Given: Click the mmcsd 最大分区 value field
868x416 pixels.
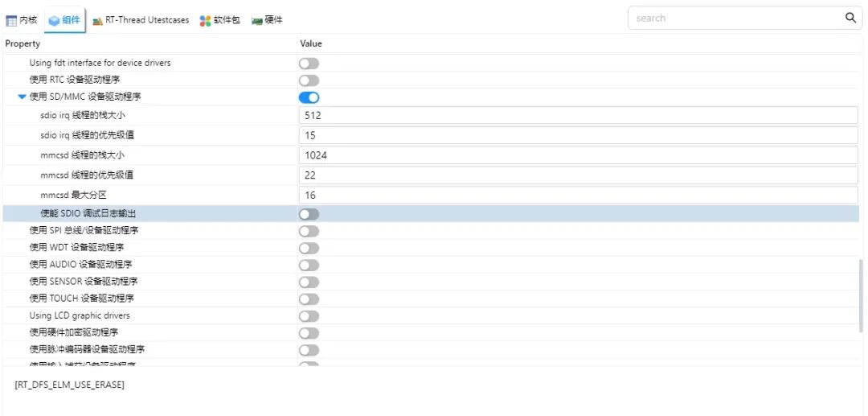Looking at the screenshot, I should click(x=579, y=195).
